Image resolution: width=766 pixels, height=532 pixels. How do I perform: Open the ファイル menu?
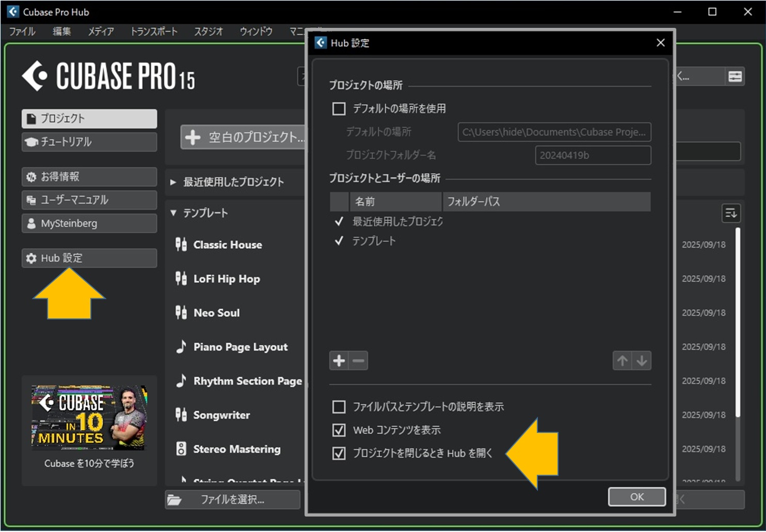pyautogui.click(x=21, y=31)
